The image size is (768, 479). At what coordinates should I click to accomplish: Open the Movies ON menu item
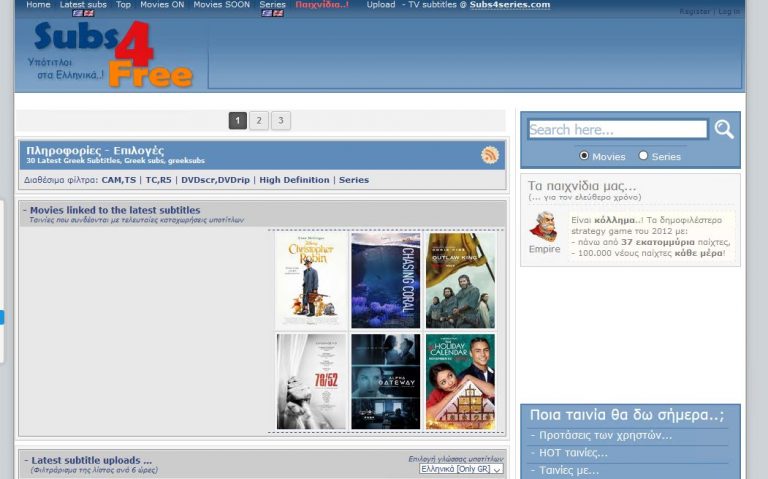pyautogui.click(x=162, y=4)
